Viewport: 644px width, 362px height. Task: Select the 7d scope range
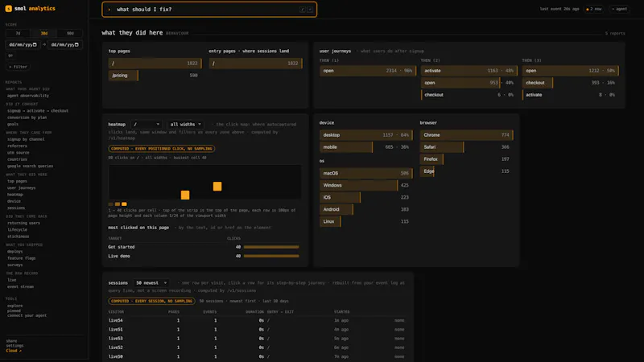tap(18, 33)
